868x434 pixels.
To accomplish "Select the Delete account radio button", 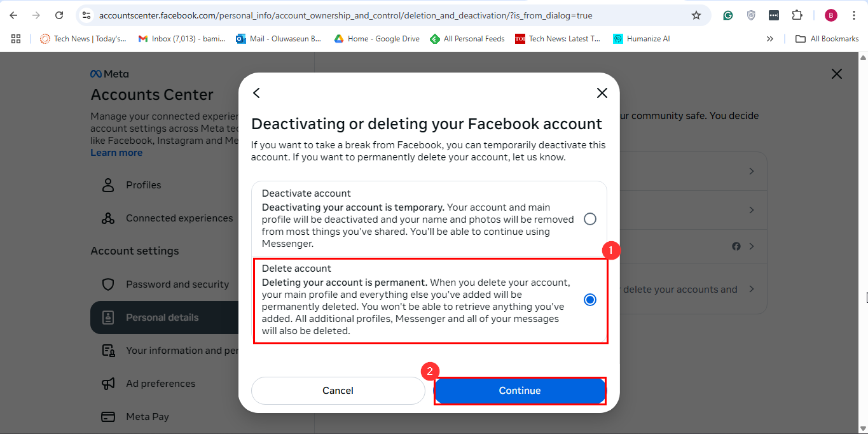I will [x=590, y=300].
